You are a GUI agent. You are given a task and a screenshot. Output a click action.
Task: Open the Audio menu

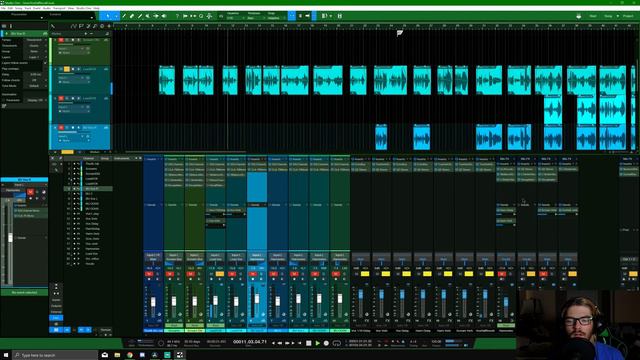tap(47, 8)
